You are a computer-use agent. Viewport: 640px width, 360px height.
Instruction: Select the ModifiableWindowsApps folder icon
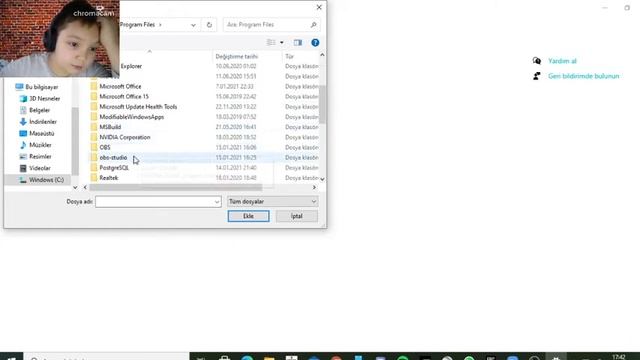[94, 117]
